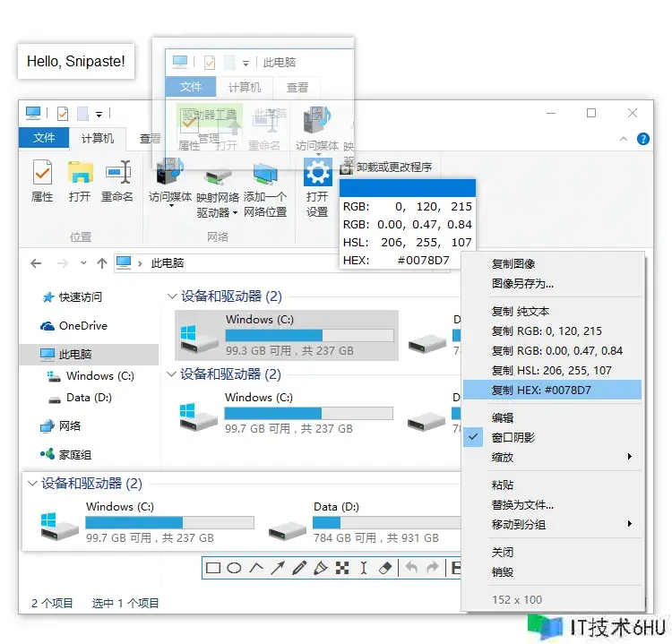Select the mosaic blur tool
The width and height of the screenshot is (672, 644).
pos(342,568)
